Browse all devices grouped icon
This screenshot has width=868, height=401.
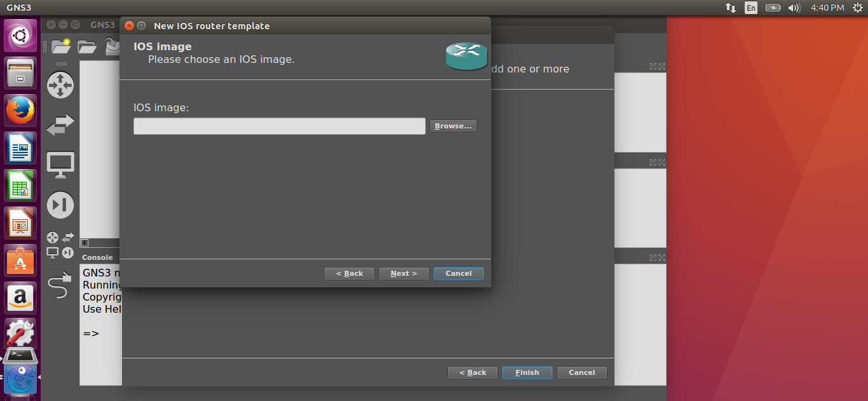point(60,245)
